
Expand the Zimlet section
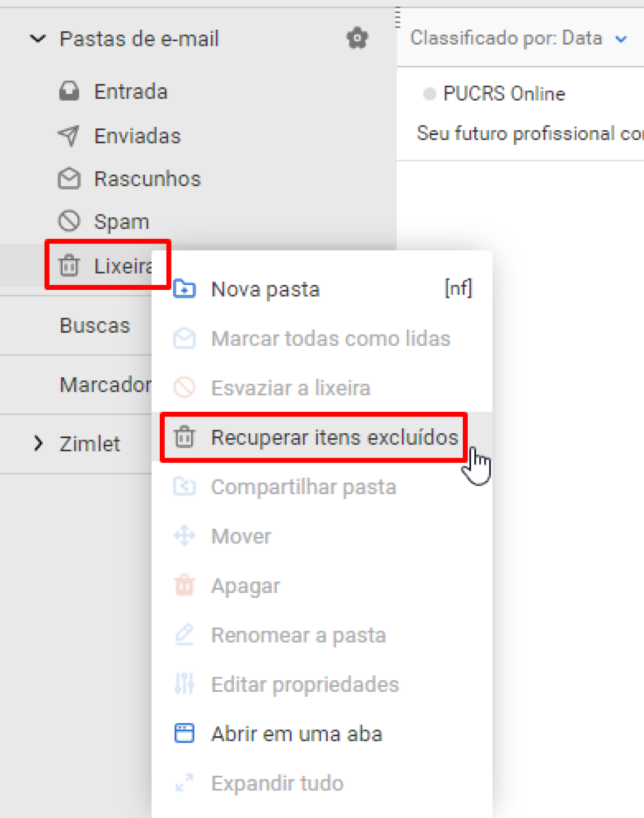click(x=38, y=443)
